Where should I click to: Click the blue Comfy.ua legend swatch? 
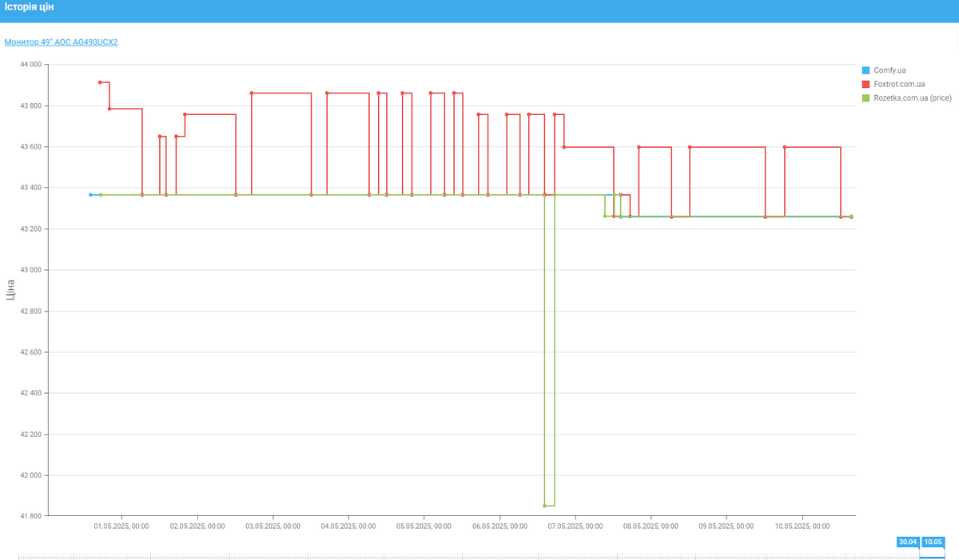pos(865,70)
